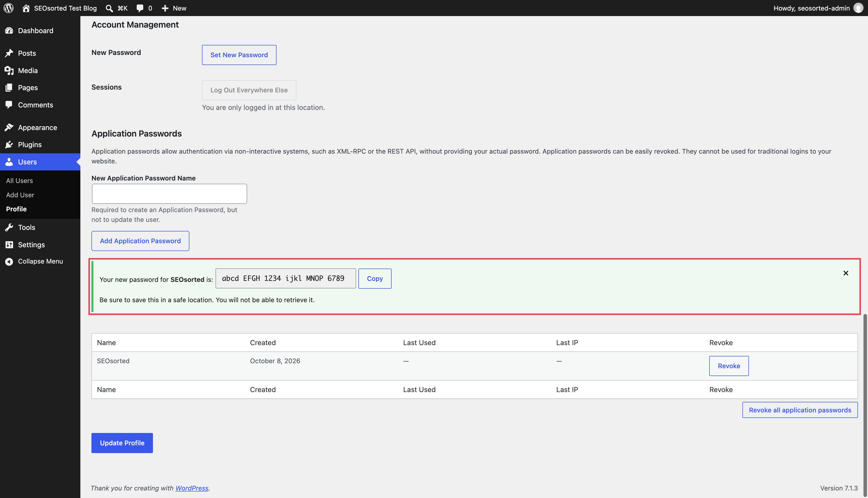The height and width of the screenshot is (498, 868).
Task: Click the Last Used header in top row
Action: coord(419,343)
